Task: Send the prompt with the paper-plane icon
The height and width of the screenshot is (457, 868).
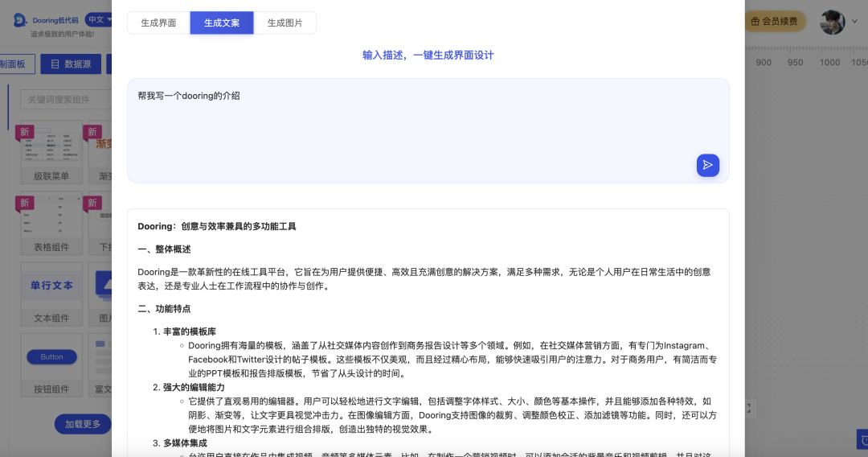Action: [x=707, y=165]
